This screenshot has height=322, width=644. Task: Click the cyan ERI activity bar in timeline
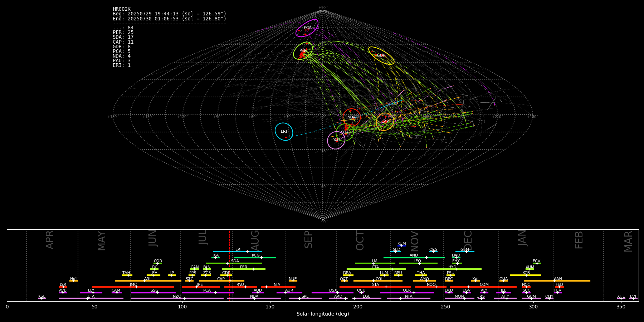[x=238, y=252]
